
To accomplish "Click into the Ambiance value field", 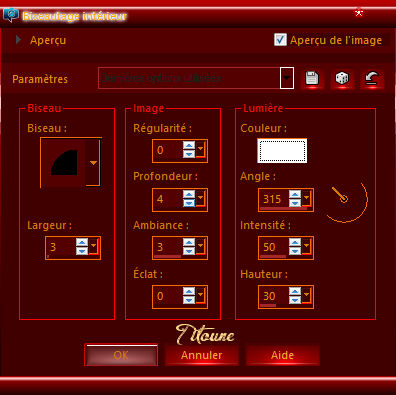I will pos(168,247).
